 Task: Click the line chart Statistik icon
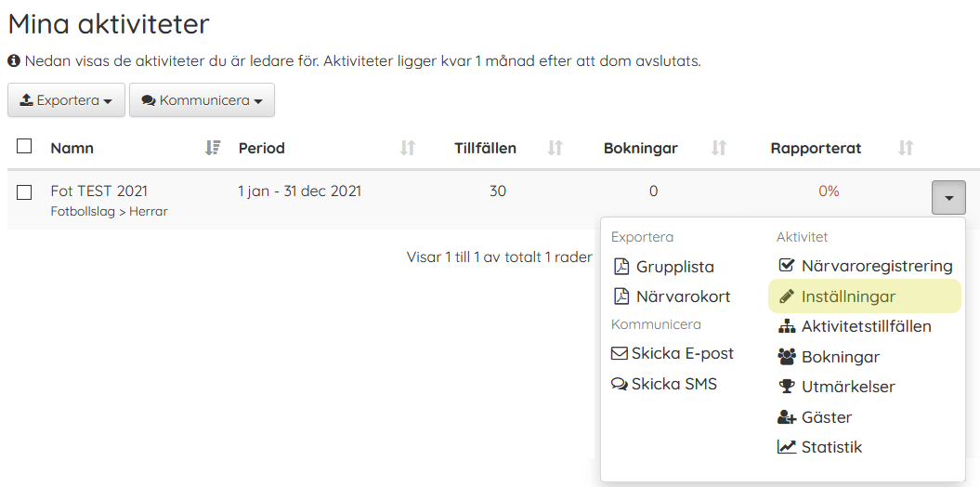pyautogui.click(x=786, y=447)
